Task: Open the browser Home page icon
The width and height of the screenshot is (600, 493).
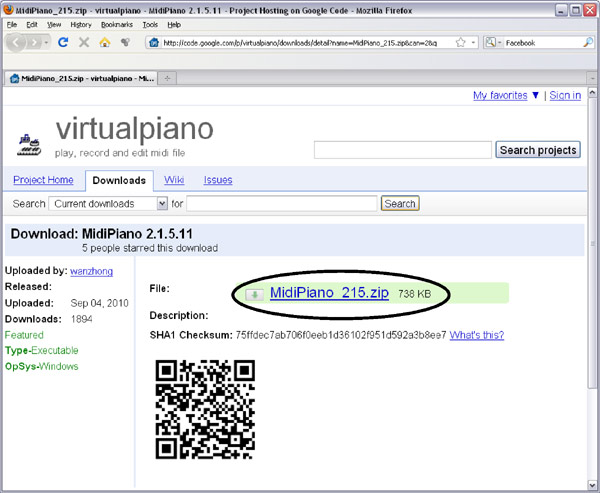Action: coord(104,42)
